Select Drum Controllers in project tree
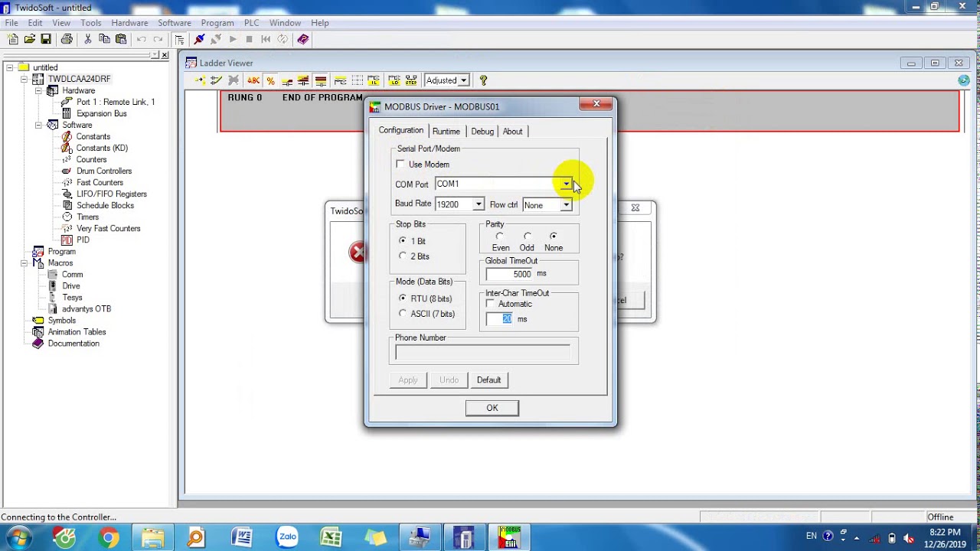This screenshot has width=980, height=551. click(104, 171)
